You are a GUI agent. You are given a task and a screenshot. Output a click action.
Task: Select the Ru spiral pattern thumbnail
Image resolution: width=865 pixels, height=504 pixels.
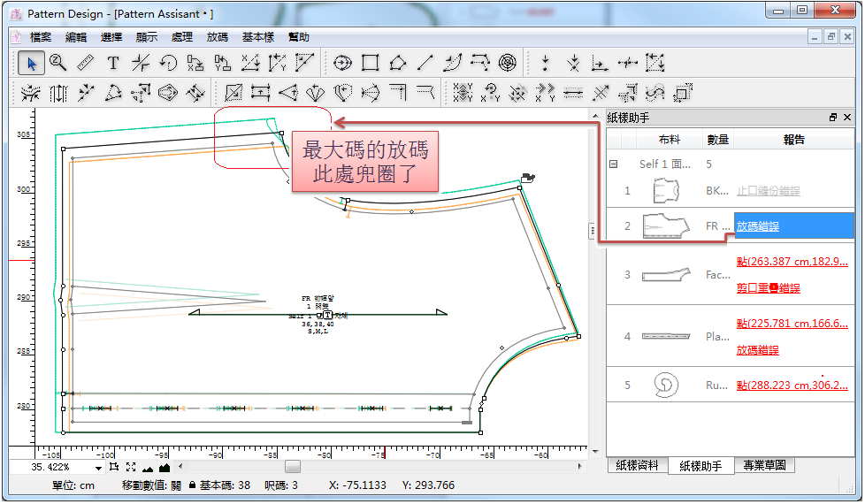coord(664,385)
